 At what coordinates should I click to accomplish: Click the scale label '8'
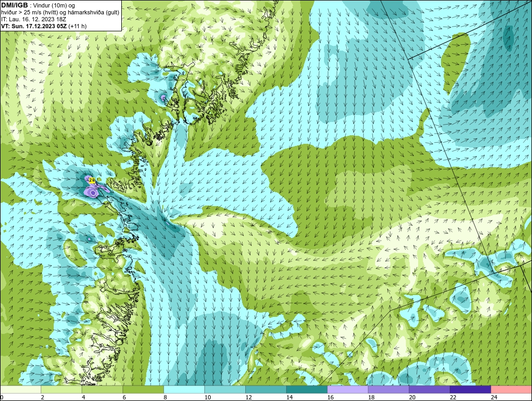[x=165, y=397]
